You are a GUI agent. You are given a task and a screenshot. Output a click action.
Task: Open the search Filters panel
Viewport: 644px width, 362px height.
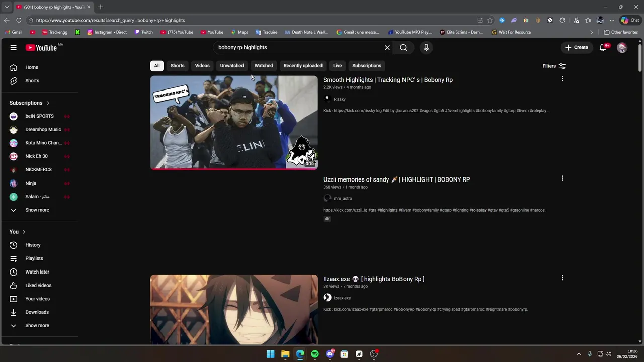pyautogui.click(x=554, y=66)
